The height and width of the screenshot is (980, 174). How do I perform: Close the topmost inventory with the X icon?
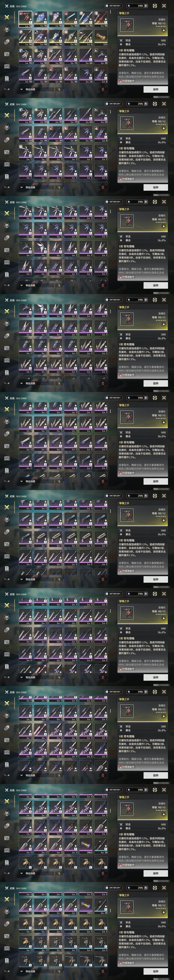(x=164, y=6)
